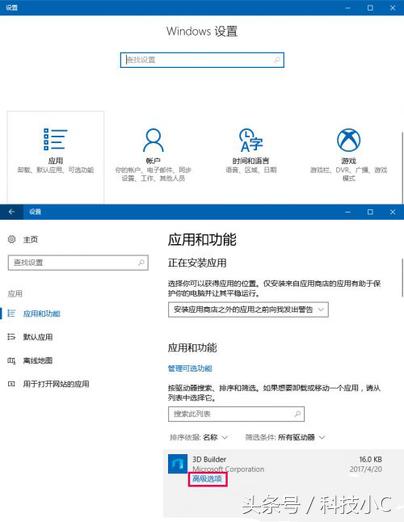Click the 游戏 tile label
404x522 pixels.
(x=349, y=161)
